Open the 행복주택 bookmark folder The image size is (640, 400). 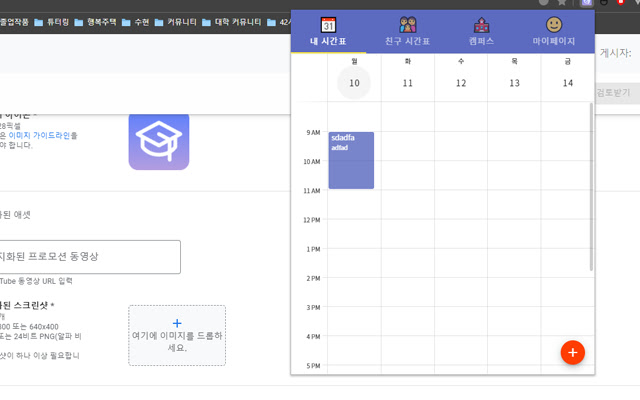(96, 22)
